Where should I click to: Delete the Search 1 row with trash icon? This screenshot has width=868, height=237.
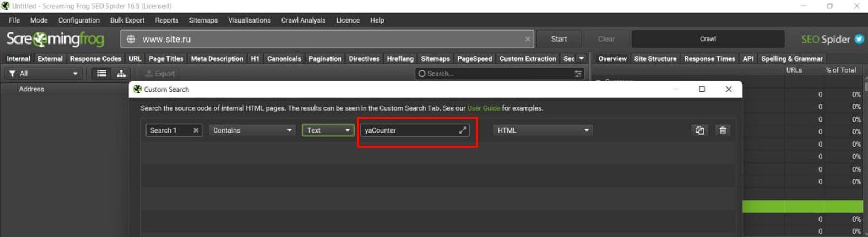point(723,130)
